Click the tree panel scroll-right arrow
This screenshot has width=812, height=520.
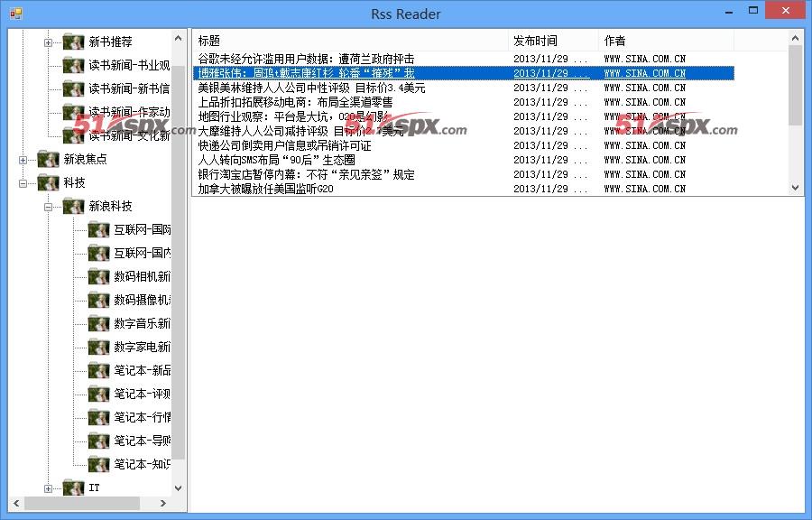tap(163, 503)
